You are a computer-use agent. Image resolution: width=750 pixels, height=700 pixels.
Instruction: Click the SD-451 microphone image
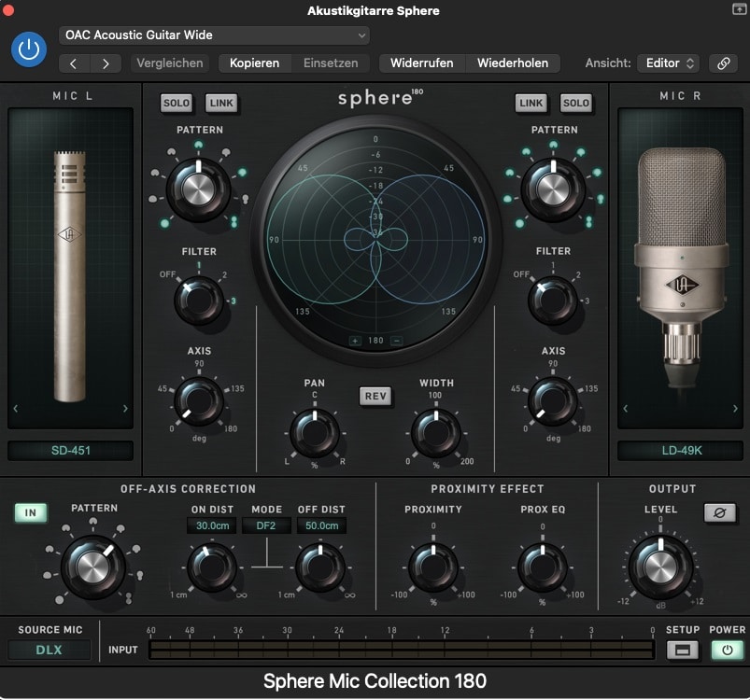click(70, 276)
